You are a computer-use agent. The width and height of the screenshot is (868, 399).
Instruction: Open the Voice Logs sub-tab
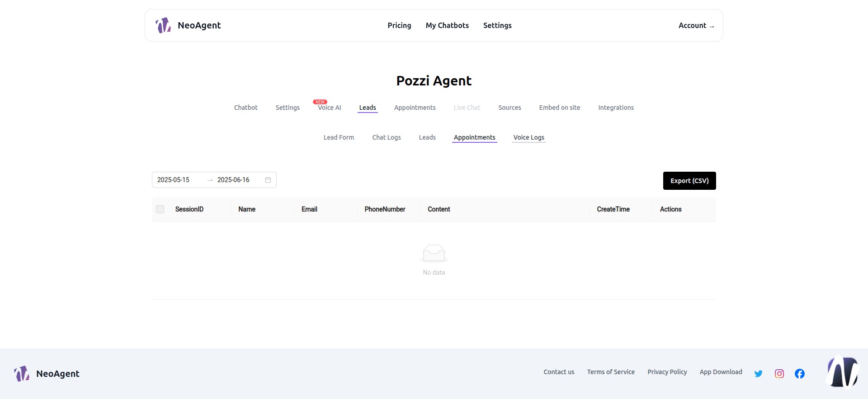528,137
